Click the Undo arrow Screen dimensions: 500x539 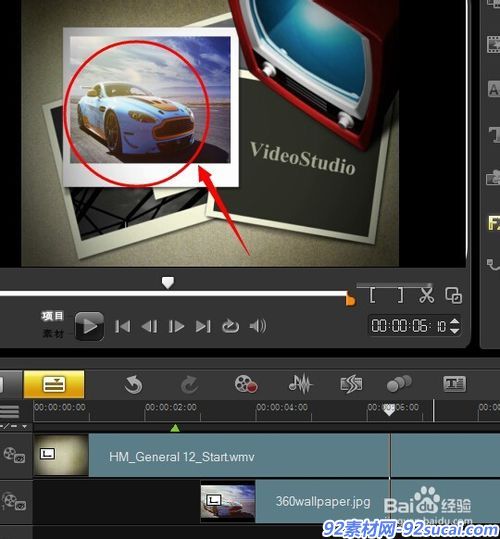pos(133,384)
